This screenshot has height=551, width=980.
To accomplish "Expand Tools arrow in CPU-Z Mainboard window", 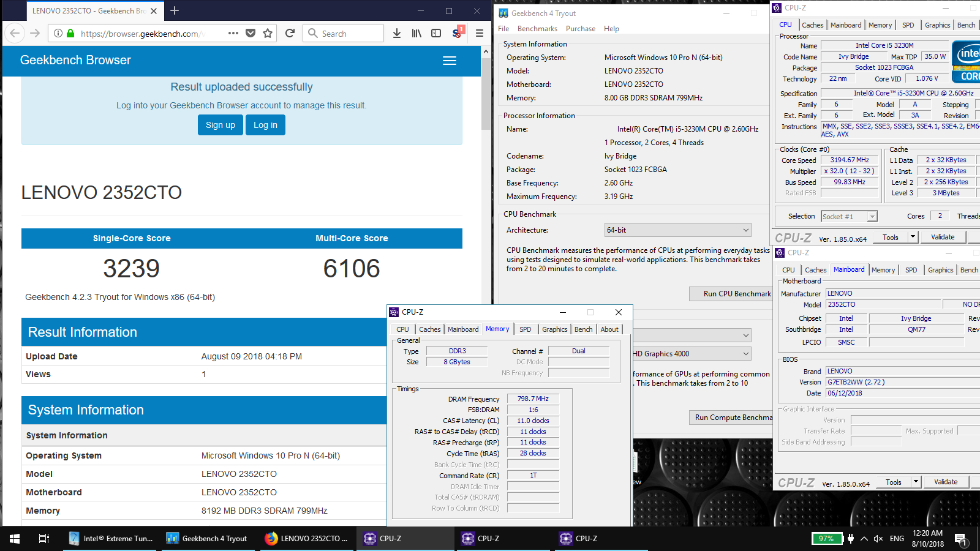I will pyautogui.click(x=916, y=482).
